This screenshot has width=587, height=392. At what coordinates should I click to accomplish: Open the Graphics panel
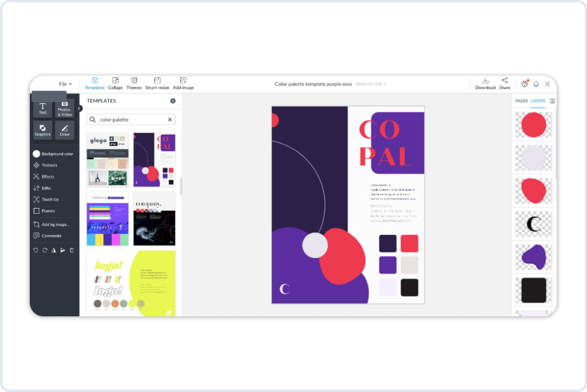click(42, 130)
